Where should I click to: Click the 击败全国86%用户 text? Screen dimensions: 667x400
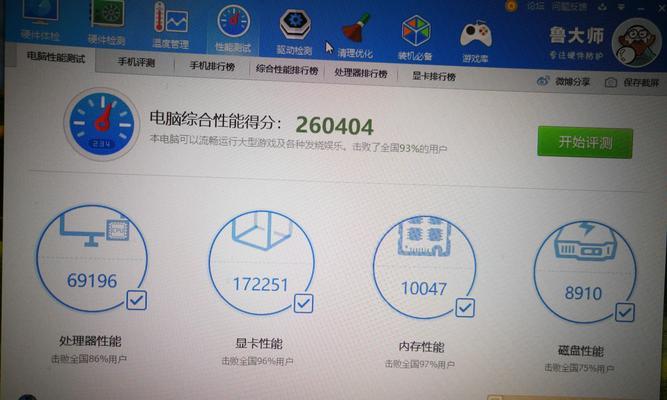click(x=89, y=359)
